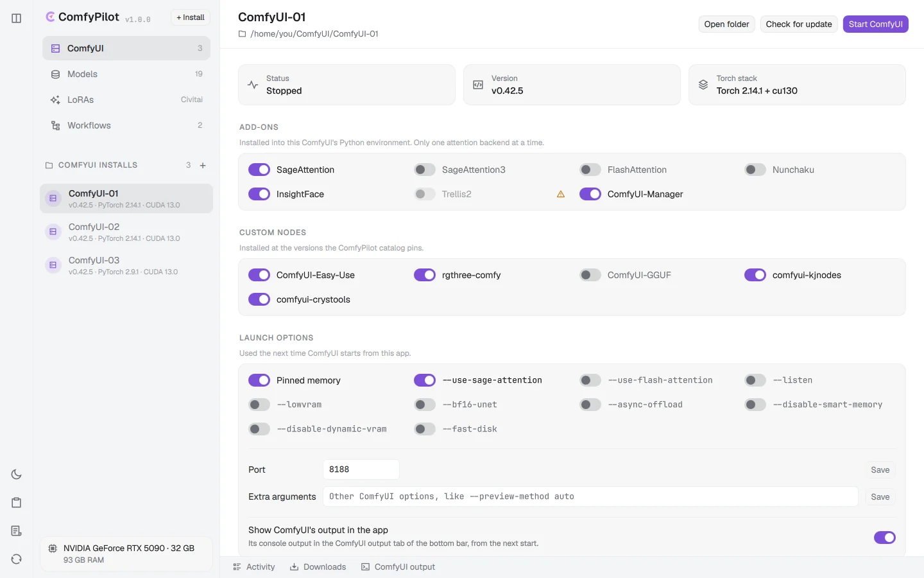Disable the SageAttention add-on toggle
The width and height of the screenshot is (924, 578).
[259, 170]
